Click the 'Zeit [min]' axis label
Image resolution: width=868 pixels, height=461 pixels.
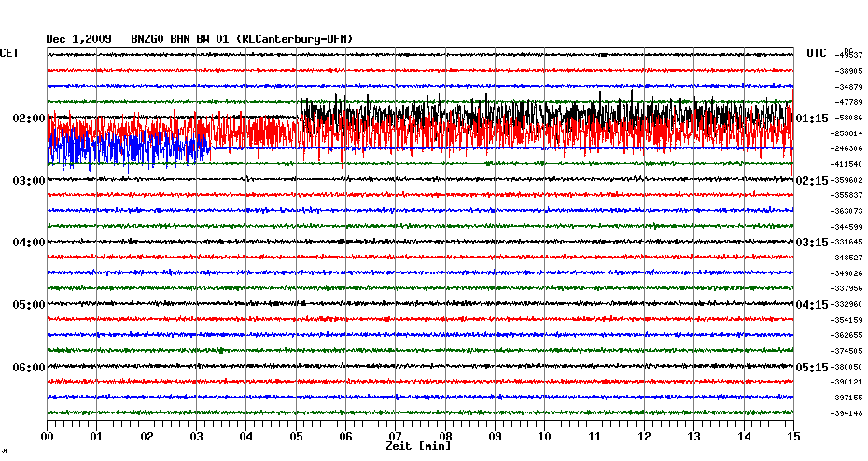418,447
